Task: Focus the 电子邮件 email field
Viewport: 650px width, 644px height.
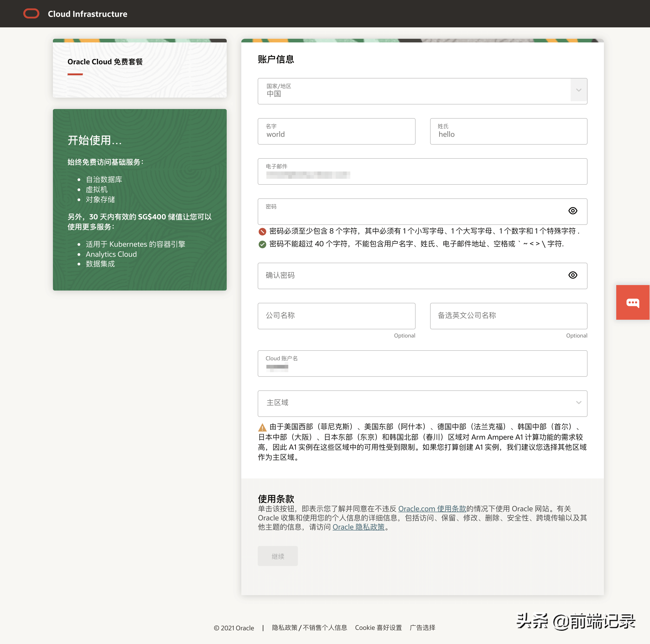Action: click(423, 171)
